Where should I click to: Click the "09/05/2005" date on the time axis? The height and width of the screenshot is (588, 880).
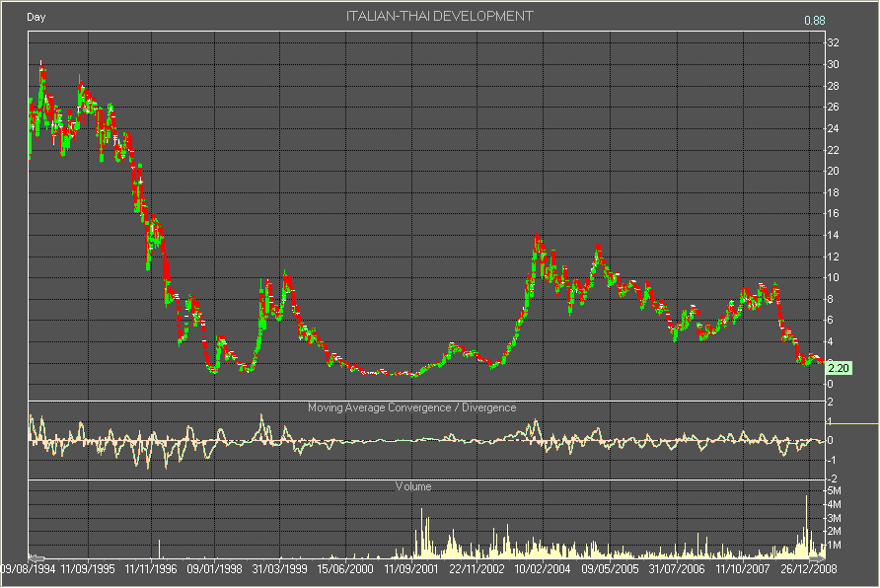click(610, 569)
